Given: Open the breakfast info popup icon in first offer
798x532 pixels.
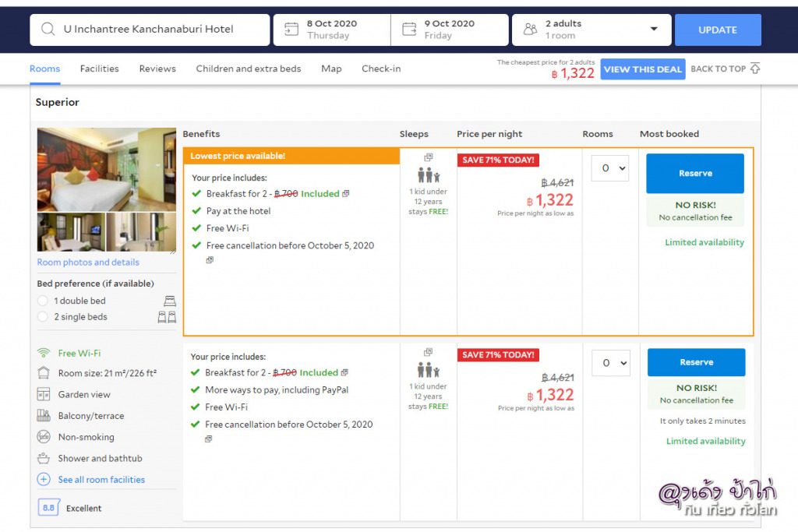Looking at the screenshot, I should [x=346, y=194].
